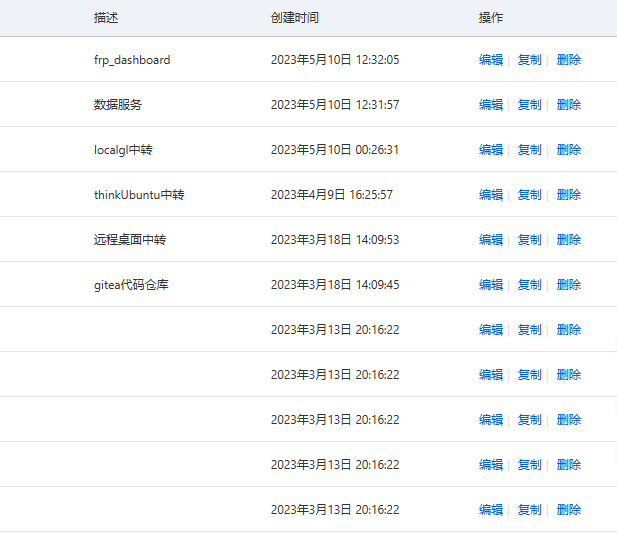Viewport: 617px width, 542px height.
Task: Edit the gitea代码仓库 entry
Action: point(490,285)
